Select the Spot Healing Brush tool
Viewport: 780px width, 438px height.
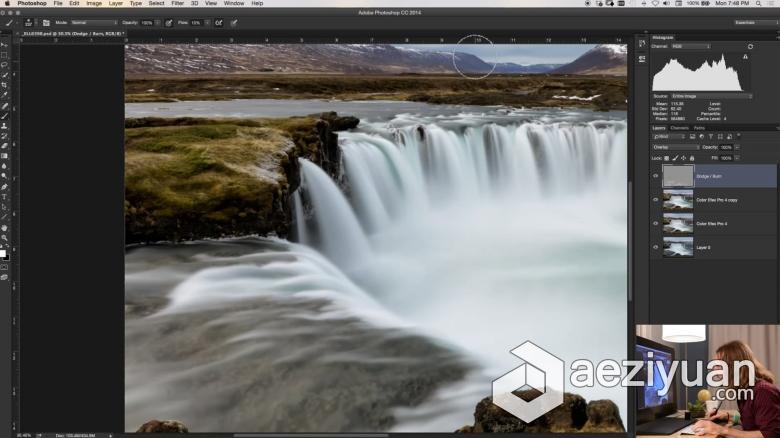tap(4, 106)
